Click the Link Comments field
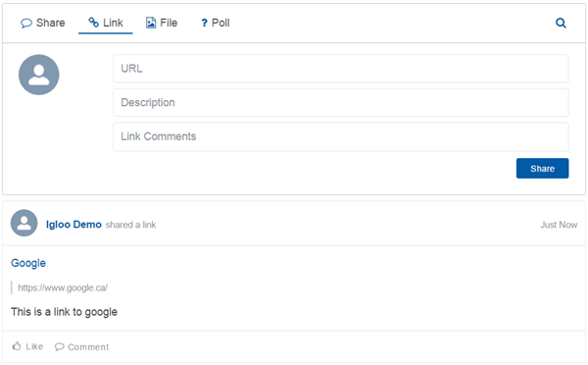This screenshot has width=588, height=365. (x=341, y=136)
